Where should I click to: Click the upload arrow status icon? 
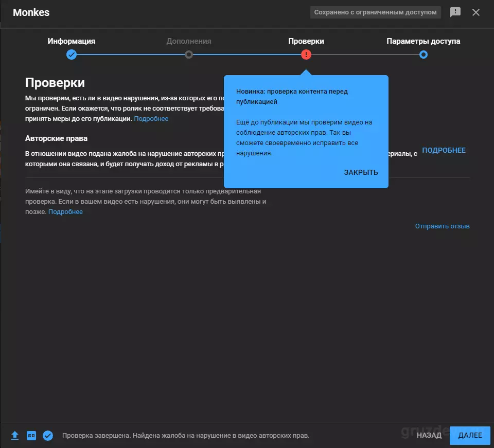[x=15, y=436]
